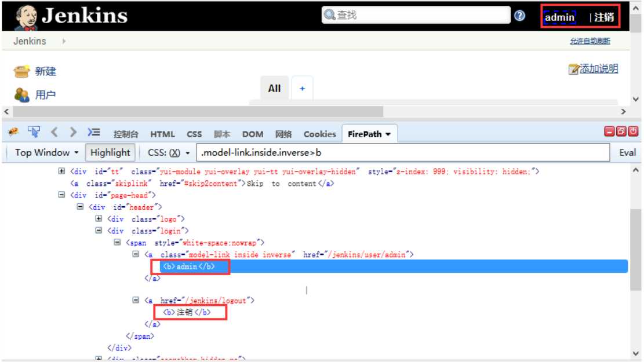Click the Jenkins butler logo icon

[26, 18]
